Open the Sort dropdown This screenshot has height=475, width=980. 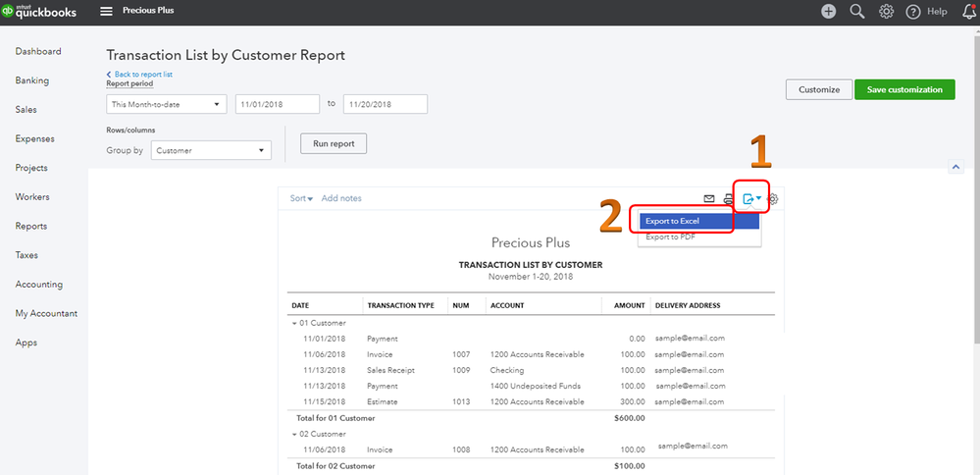[301, 198]
